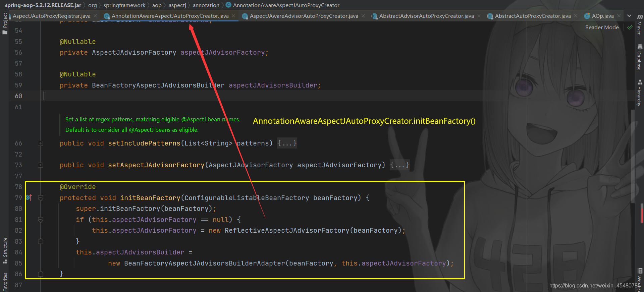Image resolution: width=644 pixels, height=292 pixels.
Task: Click the folded {...} placeholder after setIncludePatterns
Action: [287, 143]
